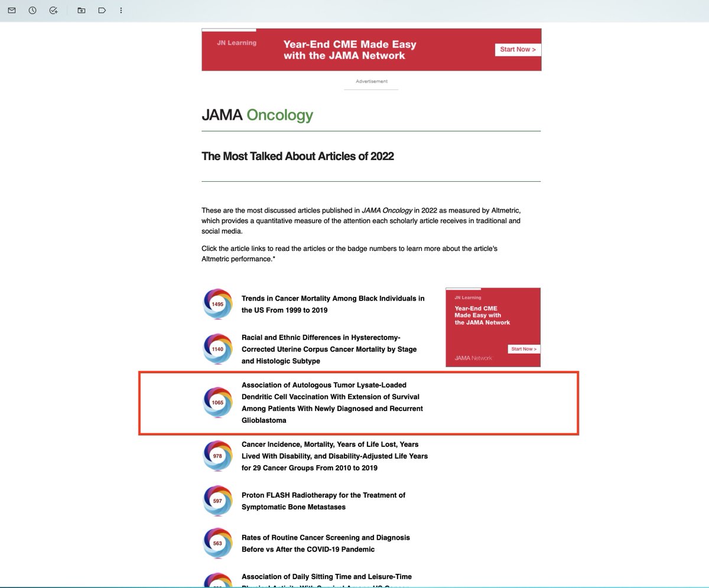This screenshot has width=709, height=588.
Task: Open the three-dot More options menu
Action: click(x=121, y=11)
